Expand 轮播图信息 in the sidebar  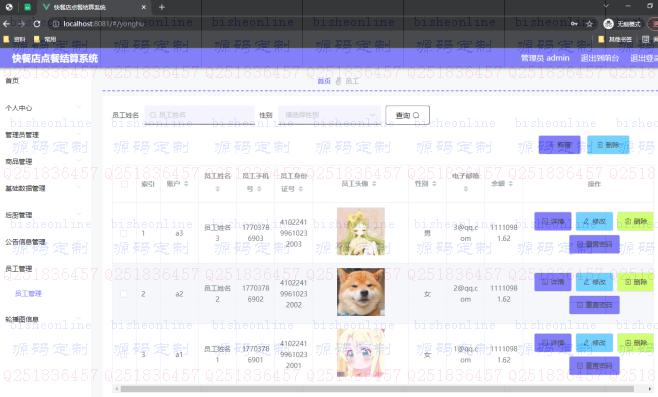pyautogui.click(x=45, y=319)
